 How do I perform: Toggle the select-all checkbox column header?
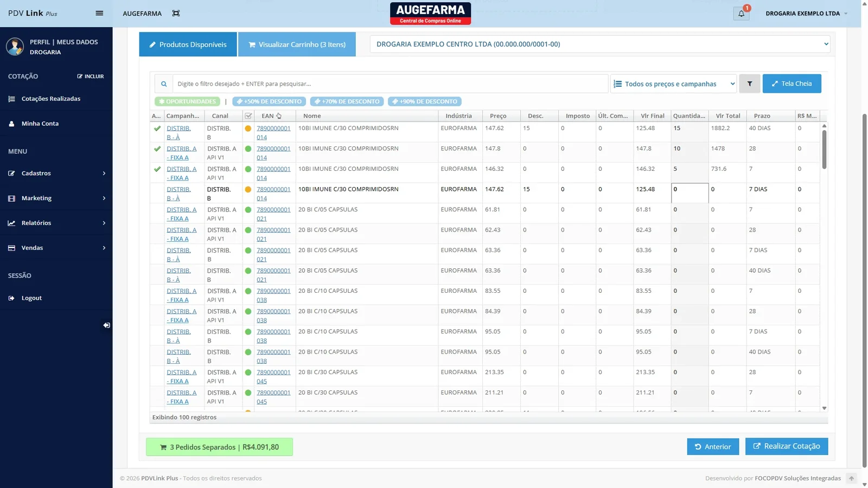point(248,116)
